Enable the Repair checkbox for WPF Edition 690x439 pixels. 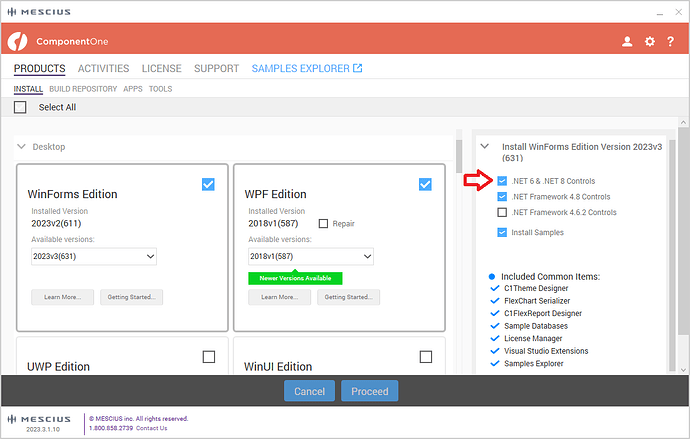pos(323,223)
